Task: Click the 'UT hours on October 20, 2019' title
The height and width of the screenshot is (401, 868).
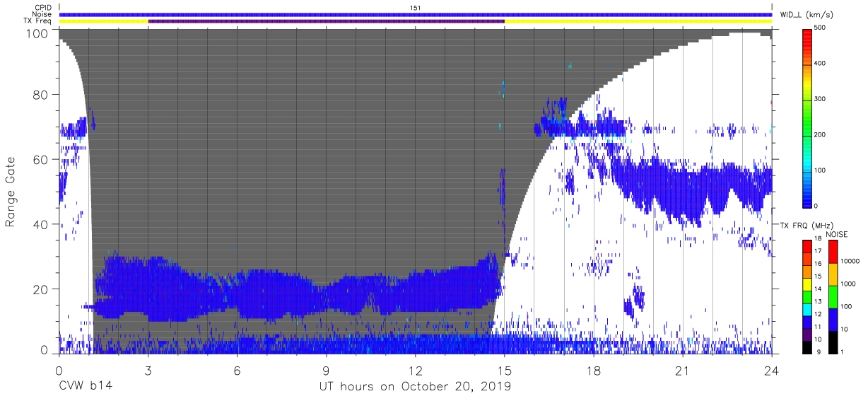Action: click(x=415, y=387)
